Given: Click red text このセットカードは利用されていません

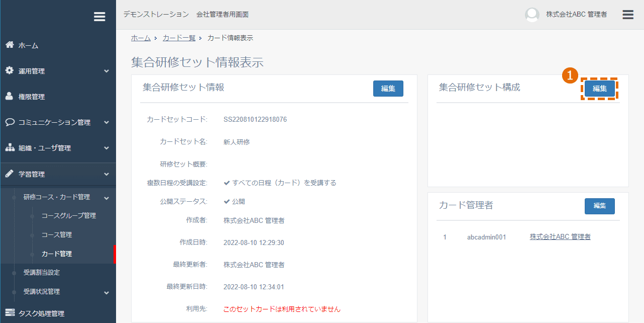Looking at the screenshot, I should coord(282,309).
